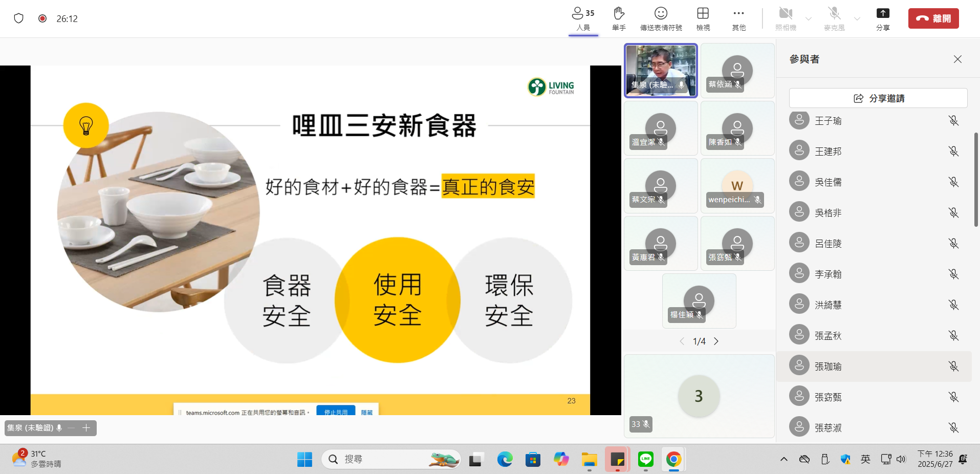The width and height of the screenshot is (980, 474).
Task: Open LINE app from the taskbar
Action: pyautogui.click(x=646, y=460)
